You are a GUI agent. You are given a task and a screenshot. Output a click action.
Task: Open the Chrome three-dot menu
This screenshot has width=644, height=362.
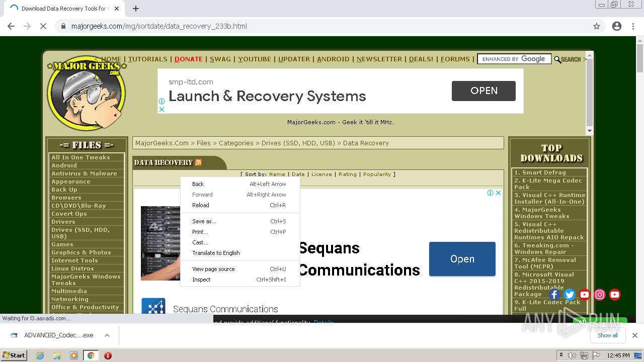click(633, 26)
